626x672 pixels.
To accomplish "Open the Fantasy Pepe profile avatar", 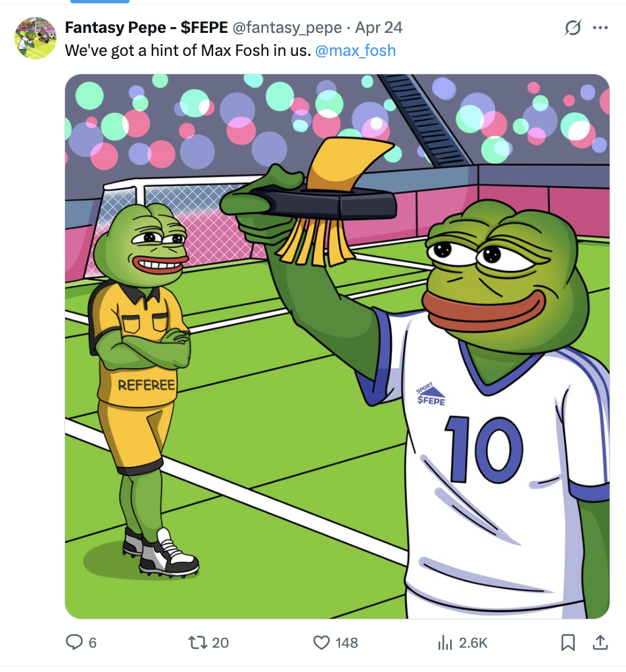I will click(36, 38).
